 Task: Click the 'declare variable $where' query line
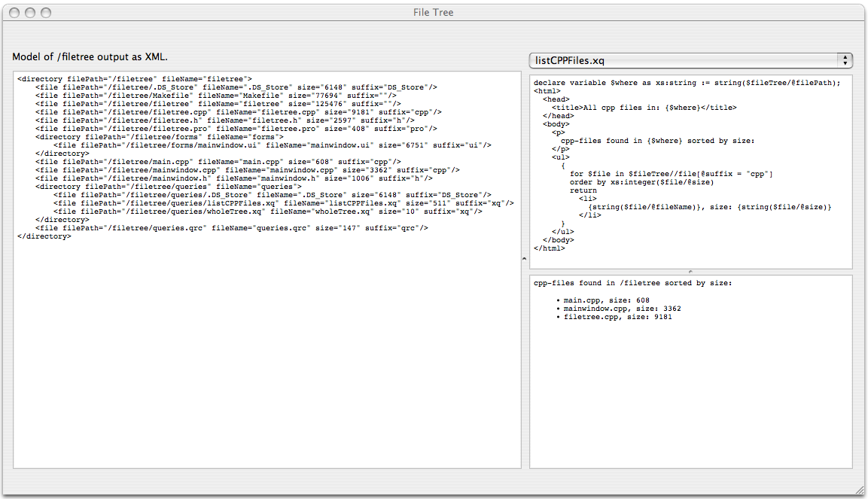tap(687, 83)
